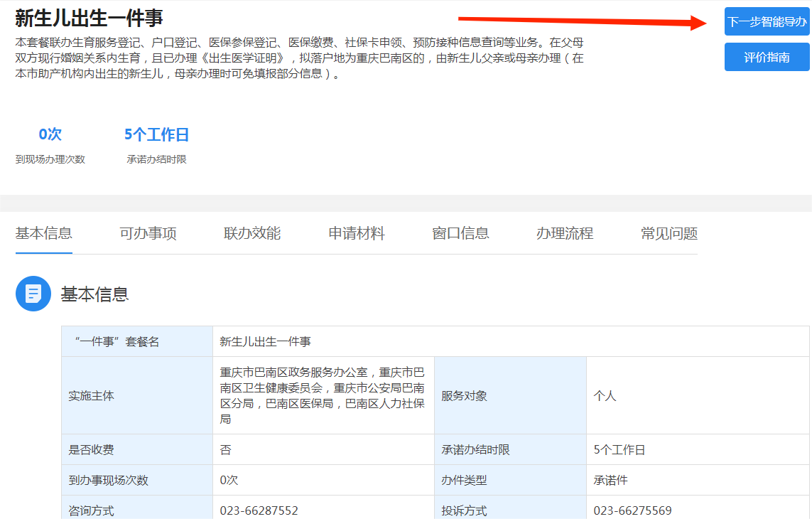The height and width of the screenshot is (519, 812).
Task: Select the 承诺办结时限 caption under 5个工作日
Action: [x=156, y=159]
